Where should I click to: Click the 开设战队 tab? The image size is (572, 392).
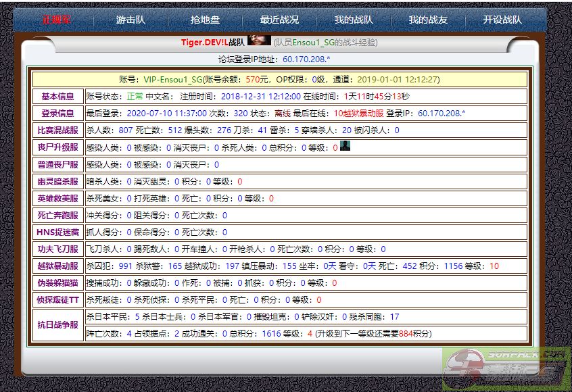click(x=502, y=20)
